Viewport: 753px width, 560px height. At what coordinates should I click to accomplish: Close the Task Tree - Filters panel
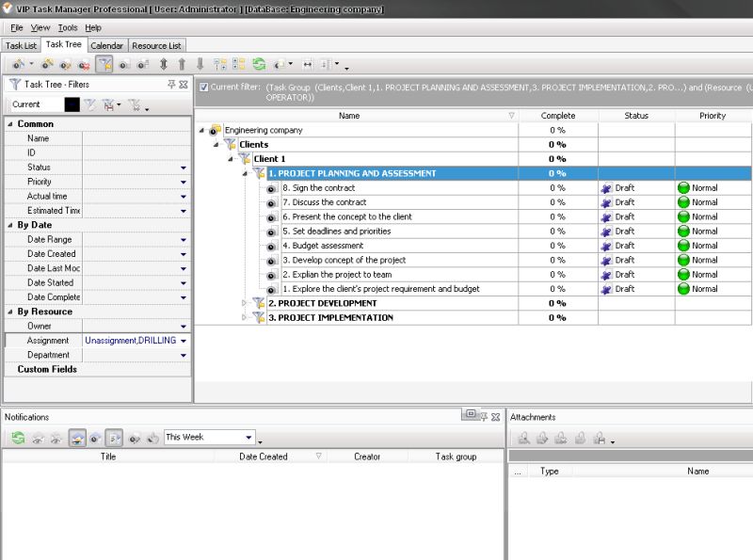coord(184,85)
